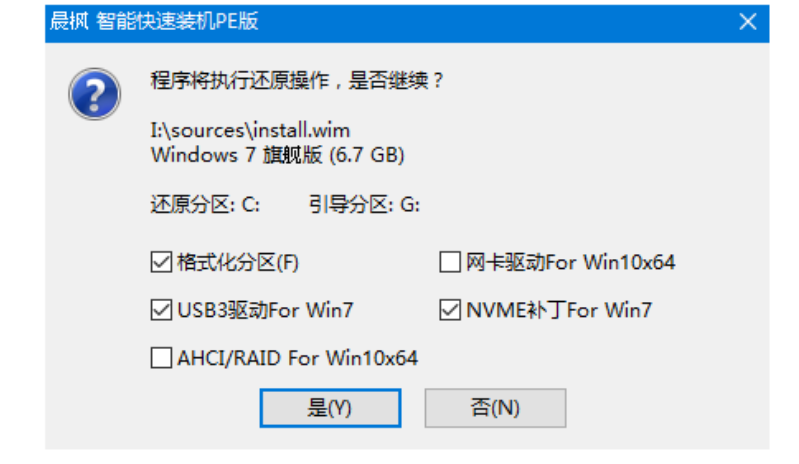Click the 程序将执行还原操作 prompt message
The height and width of the screenshot is (464, 799).
(x=297, y=80)
